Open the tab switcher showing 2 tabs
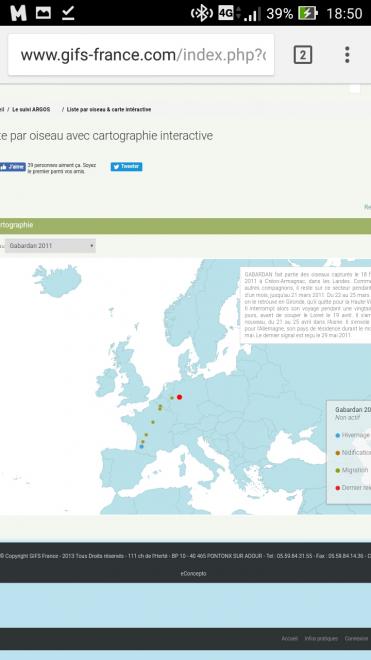Viewport: 371px width, 660px height. tap(303, 55)
